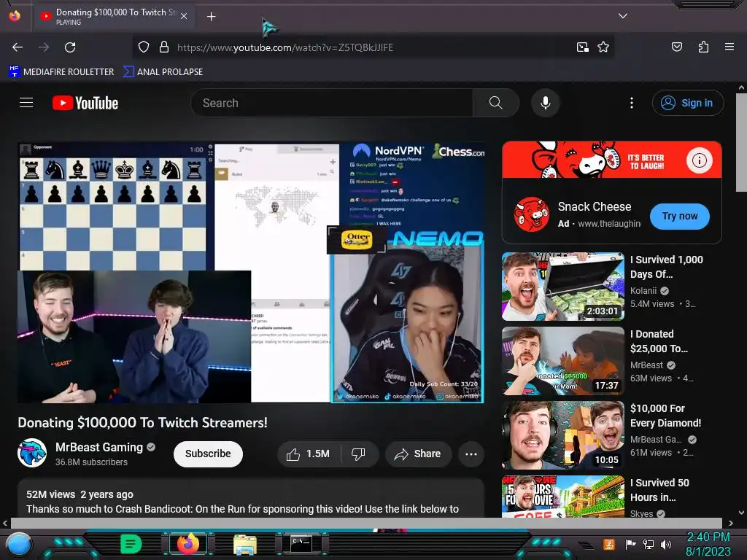Image resolution: width=747 pixels, height=560 pixels.
Task: Click the I Survived 1,000 Days title
Action: click(x=667, y=267)
